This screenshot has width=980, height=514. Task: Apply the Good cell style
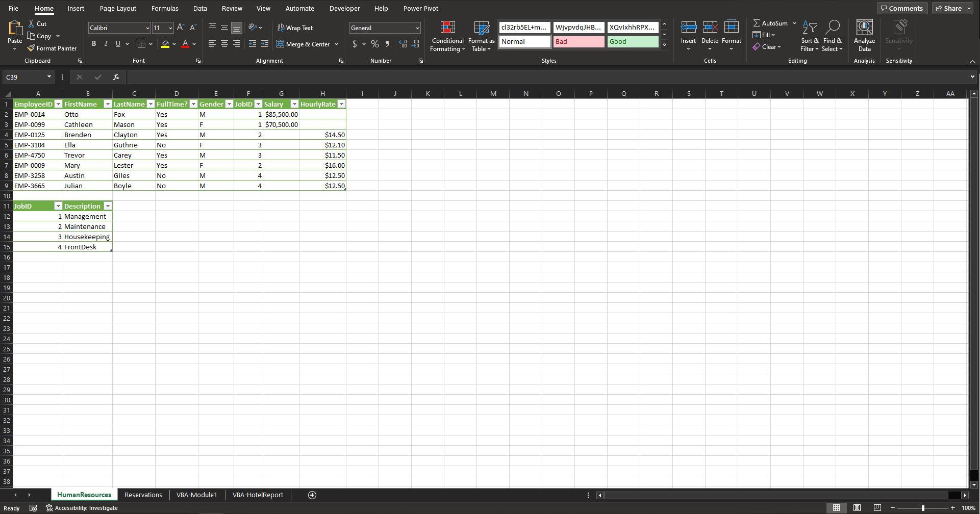pyautogui.click(x=633, y=42)
